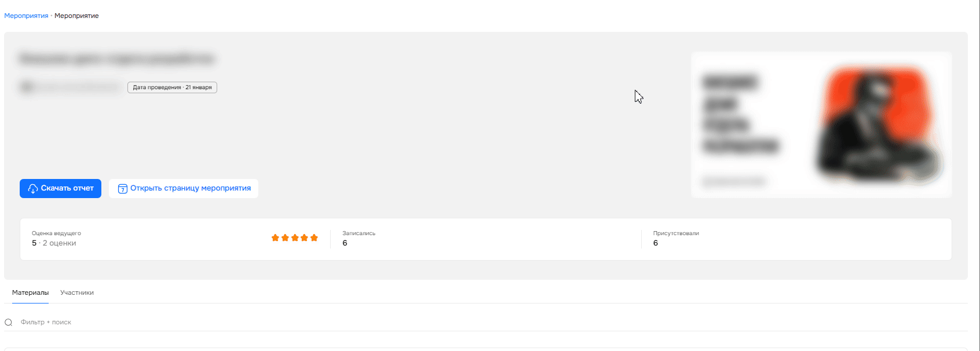Click the first orange rating star
This screenshot has width=980, height=351.
[x=276, y=237]
